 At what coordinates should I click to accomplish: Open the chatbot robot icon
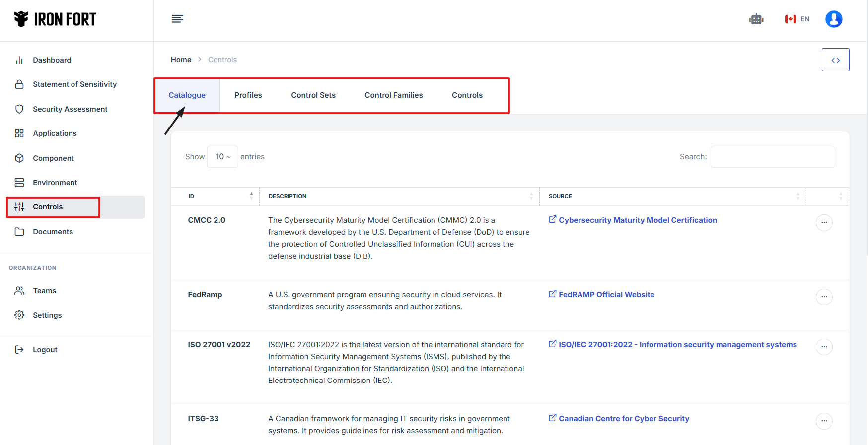pyautogui.click(x=756, y=19)
